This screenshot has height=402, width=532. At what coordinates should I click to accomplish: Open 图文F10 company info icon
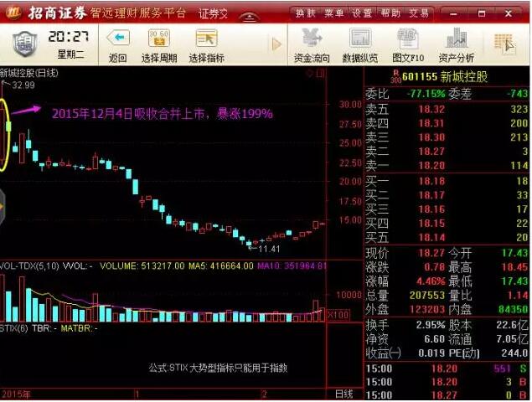[408, 38]
